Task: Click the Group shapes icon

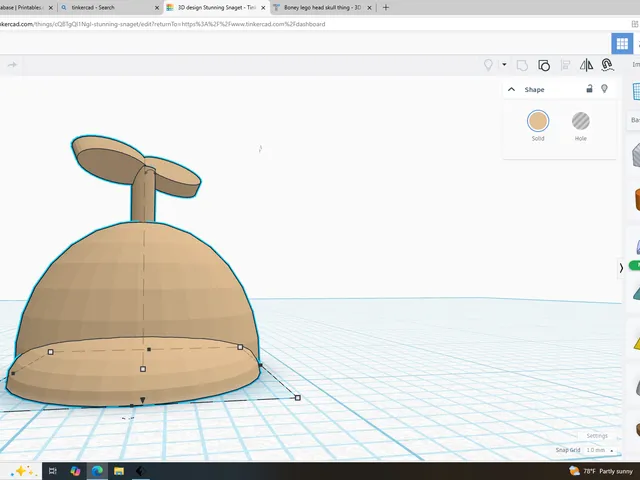Action: click(x=522, y=65)
